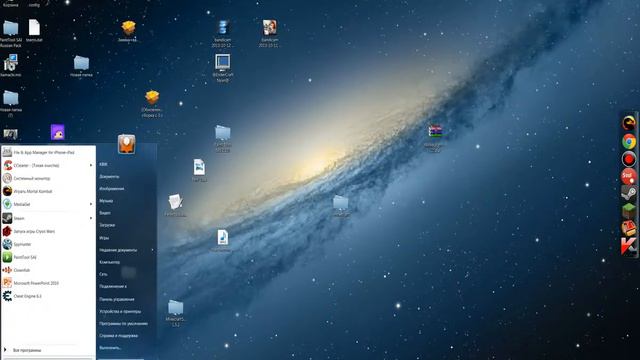Open Kaspersky from the side dock

(629, 246)
